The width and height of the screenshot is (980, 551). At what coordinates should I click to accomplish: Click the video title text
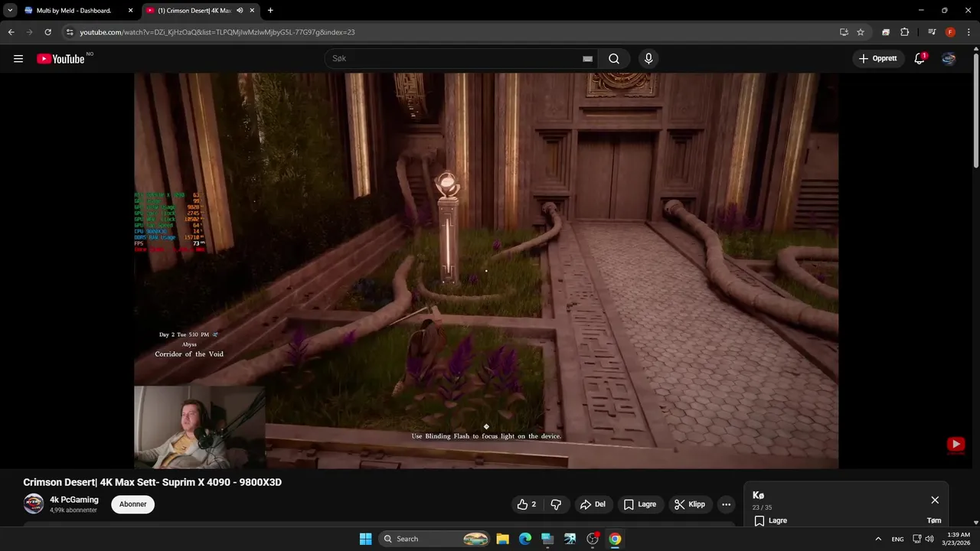152,482
